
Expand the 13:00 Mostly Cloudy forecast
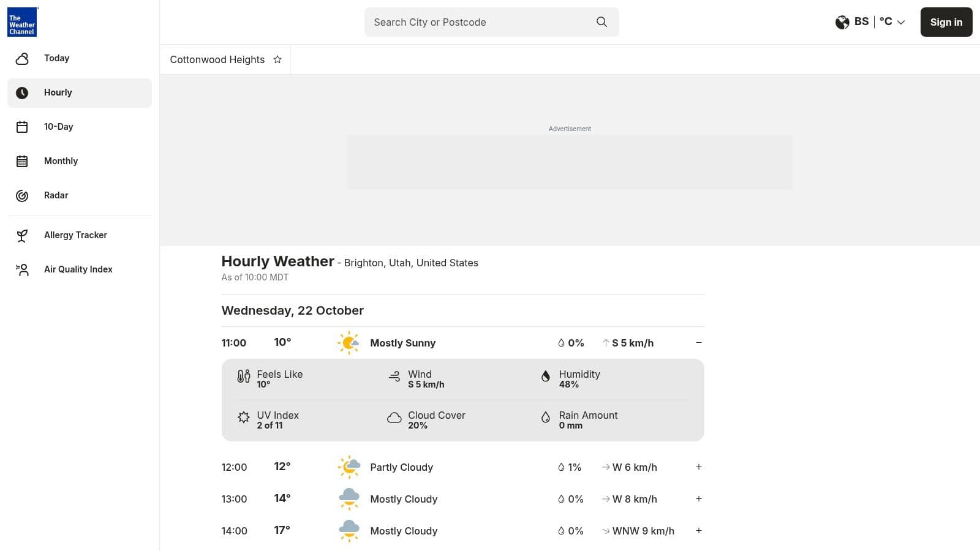699,498
